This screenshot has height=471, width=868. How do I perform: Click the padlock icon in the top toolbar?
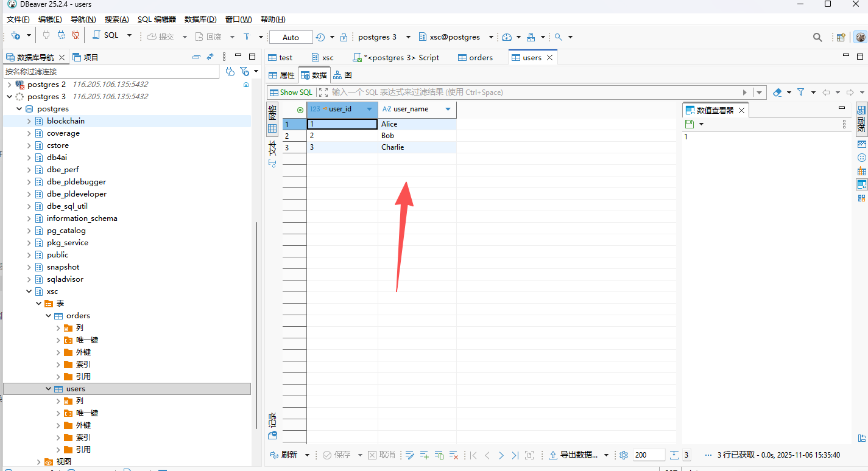point(344,37)
